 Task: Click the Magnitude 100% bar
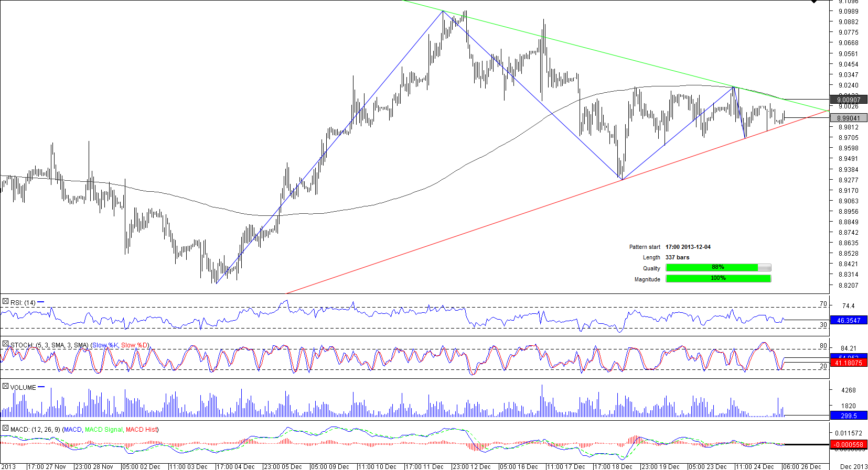[718, 279]
